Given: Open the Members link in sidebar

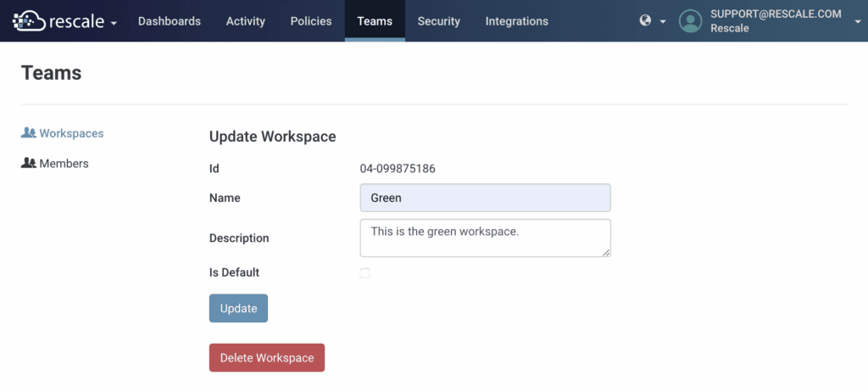Looking at the screenshot, I should 64,163.
